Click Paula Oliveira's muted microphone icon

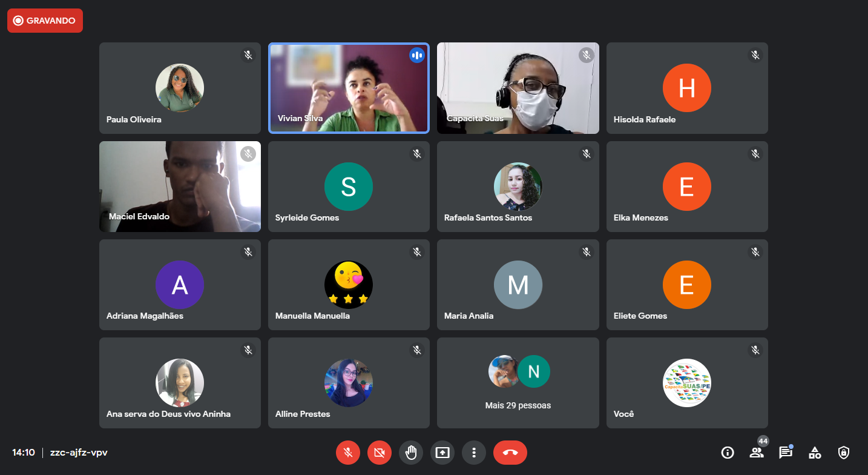pyautogui.click(x=248, y=56)
